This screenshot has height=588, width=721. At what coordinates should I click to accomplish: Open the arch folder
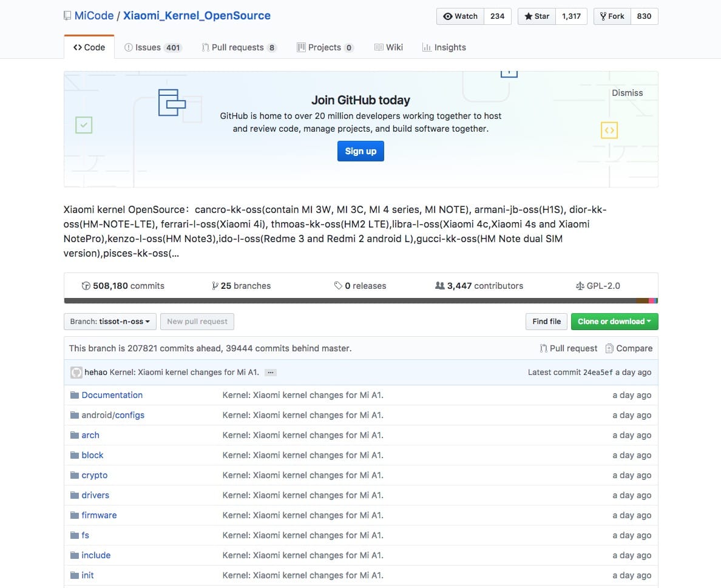(x=90, y=435)
